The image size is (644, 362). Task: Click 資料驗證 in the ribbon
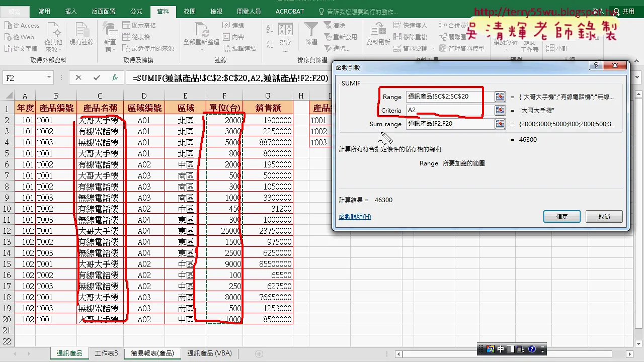pos(410,49)
